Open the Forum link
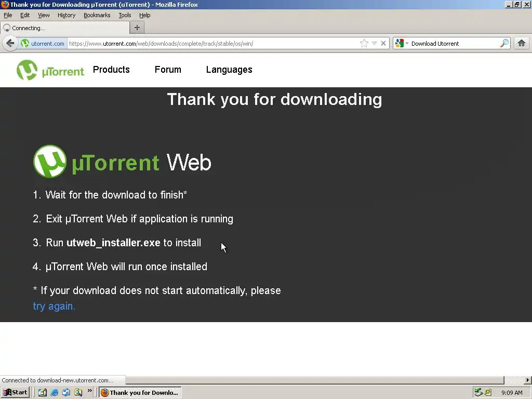Image resolution: width=532 pixels, height=399 pixels. (168, 70)
